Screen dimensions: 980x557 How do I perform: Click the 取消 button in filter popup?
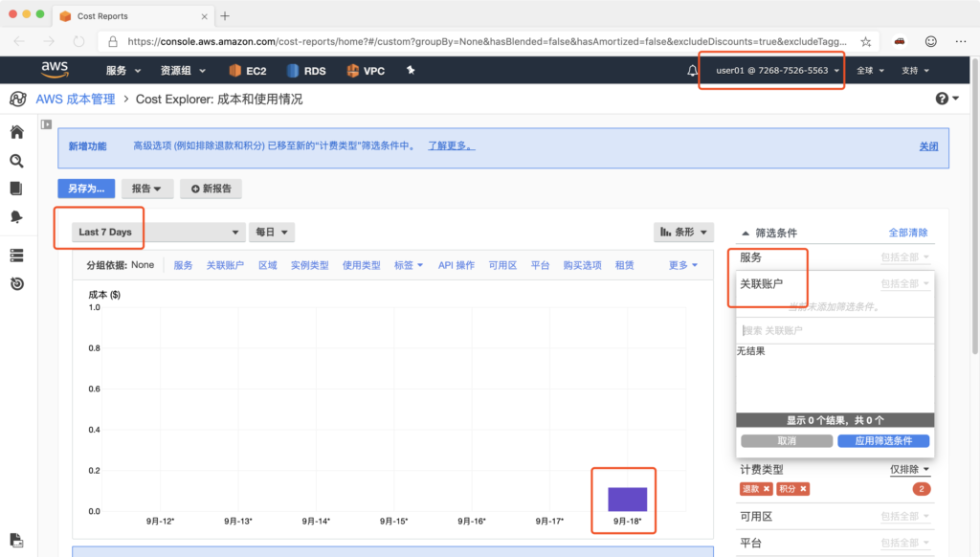787,441
